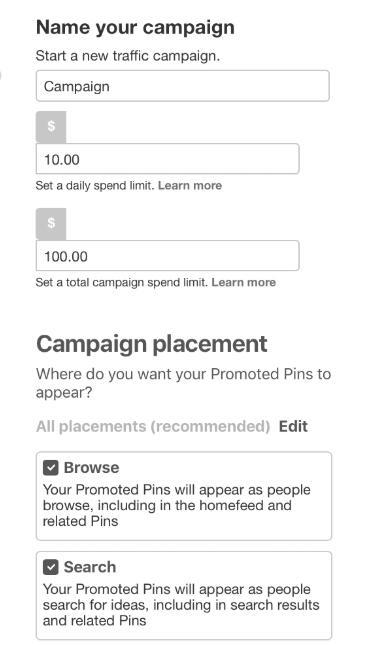Image resolution: width=385 pixels, height=645 pixels.
Task: Click the Search placement title text
Action: tap(90, 567)
